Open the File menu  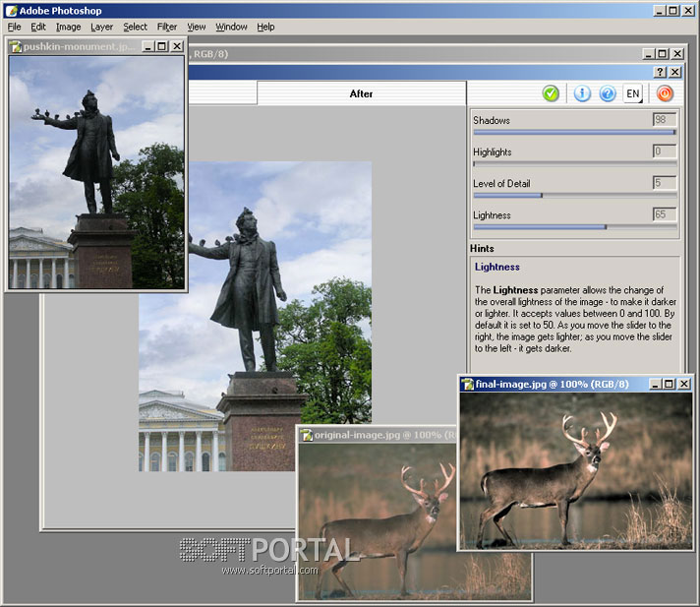coord(15,27)
